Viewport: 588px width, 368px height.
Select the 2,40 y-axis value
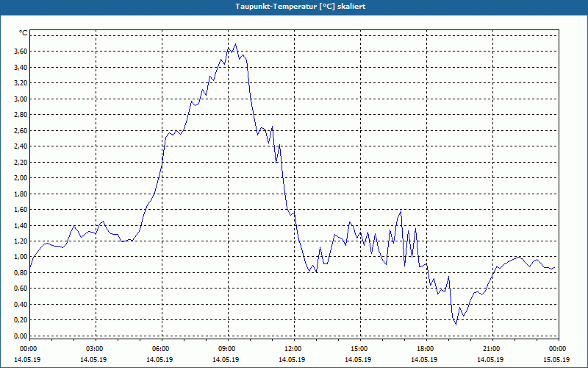21,146
